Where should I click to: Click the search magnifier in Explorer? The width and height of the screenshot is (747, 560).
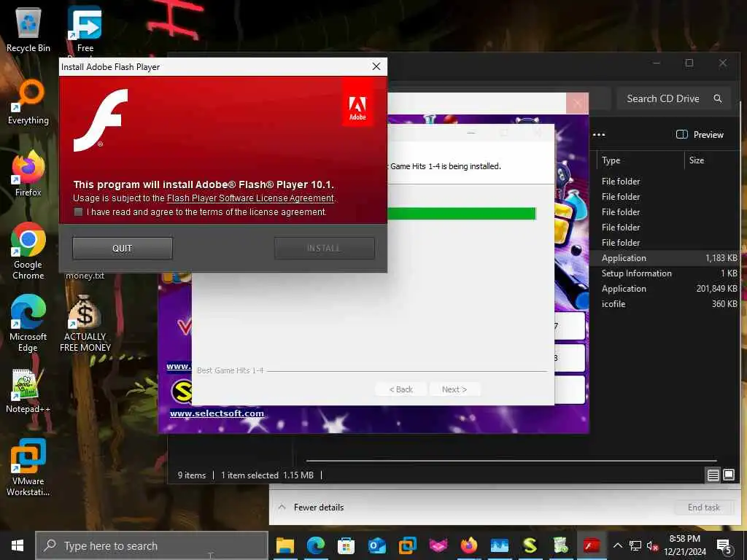click(718, 98)
